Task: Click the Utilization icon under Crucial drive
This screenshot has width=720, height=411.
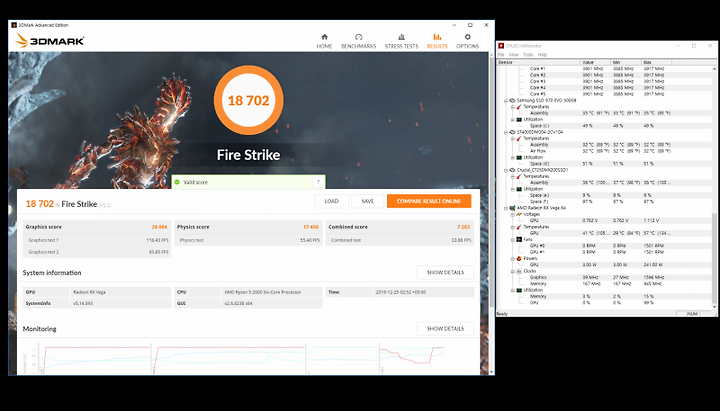Action: point(519,189)
